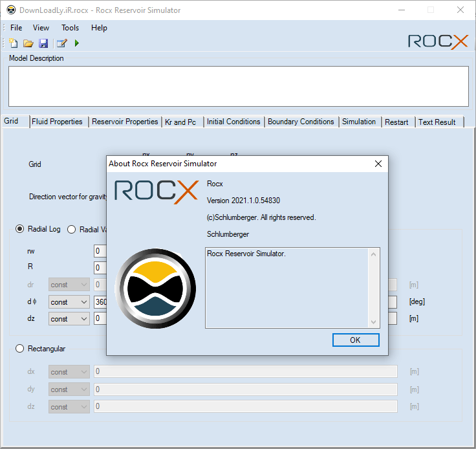Viewport: 476px width, 449px height.
Task: Click the About text box scrollbar down arrow
Action: pos(373,322)
